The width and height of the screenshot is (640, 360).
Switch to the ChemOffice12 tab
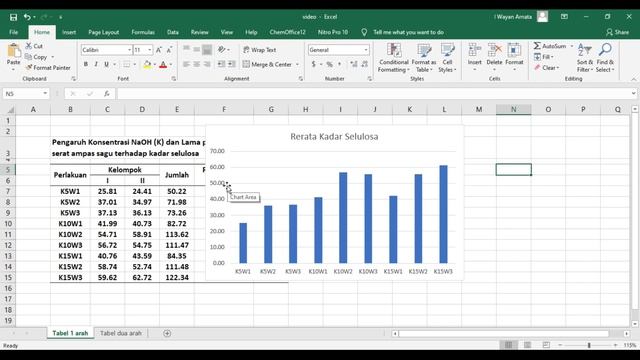coord(287,32)
